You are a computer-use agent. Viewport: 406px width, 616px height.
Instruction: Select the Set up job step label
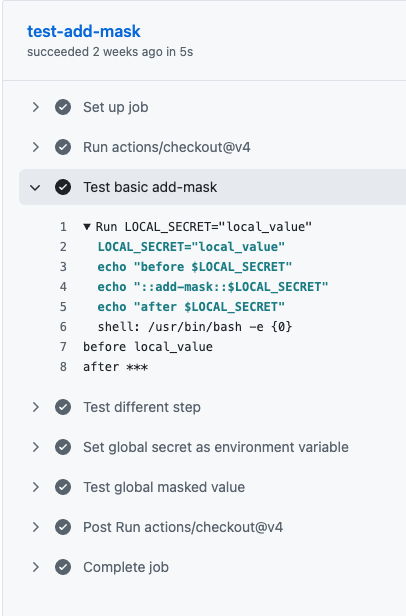pyautogui.click(x=116, y=107)
